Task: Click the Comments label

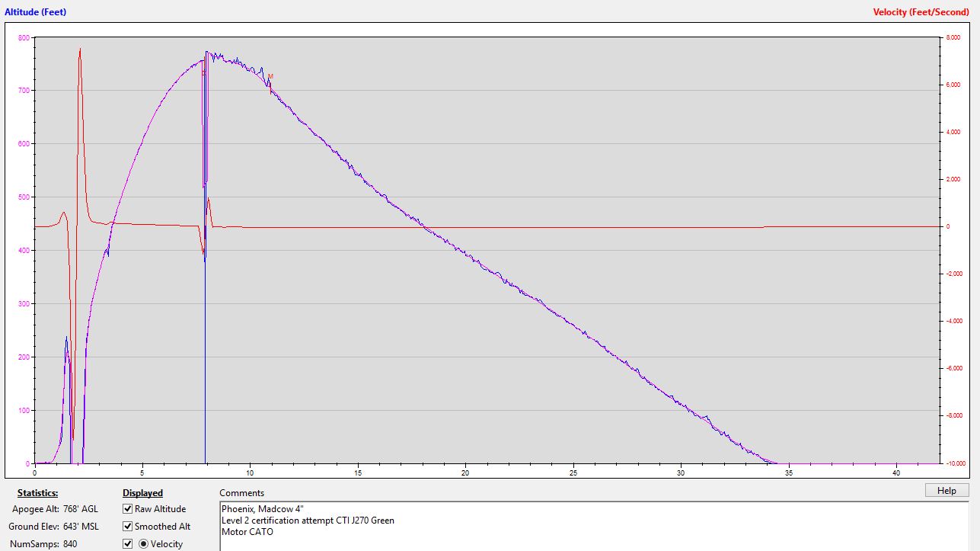Action: click(241, 493)
